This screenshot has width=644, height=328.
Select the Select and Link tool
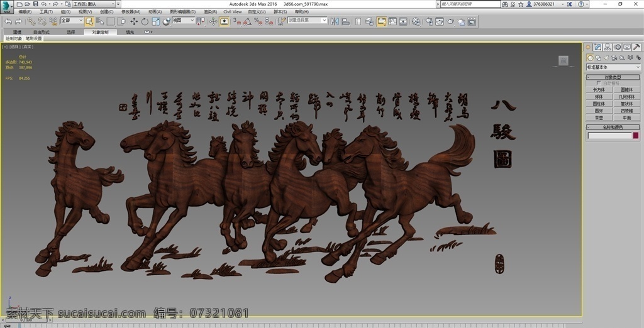coord(31,21)
